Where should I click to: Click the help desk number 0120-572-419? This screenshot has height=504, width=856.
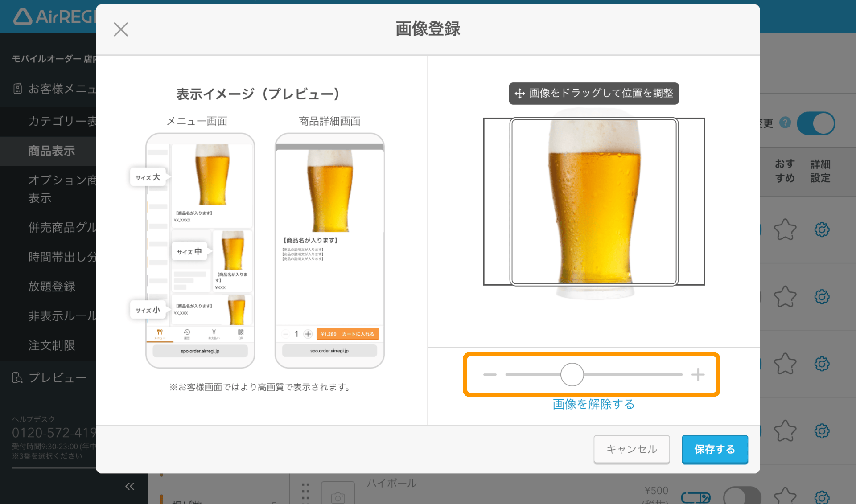pos(54,433)
